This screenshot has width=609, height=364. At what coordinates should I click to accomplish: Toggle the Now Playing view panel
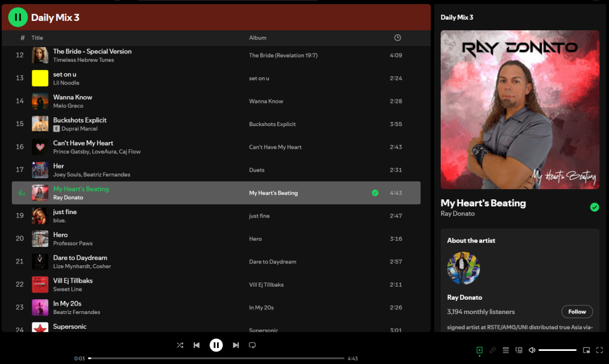479,350
